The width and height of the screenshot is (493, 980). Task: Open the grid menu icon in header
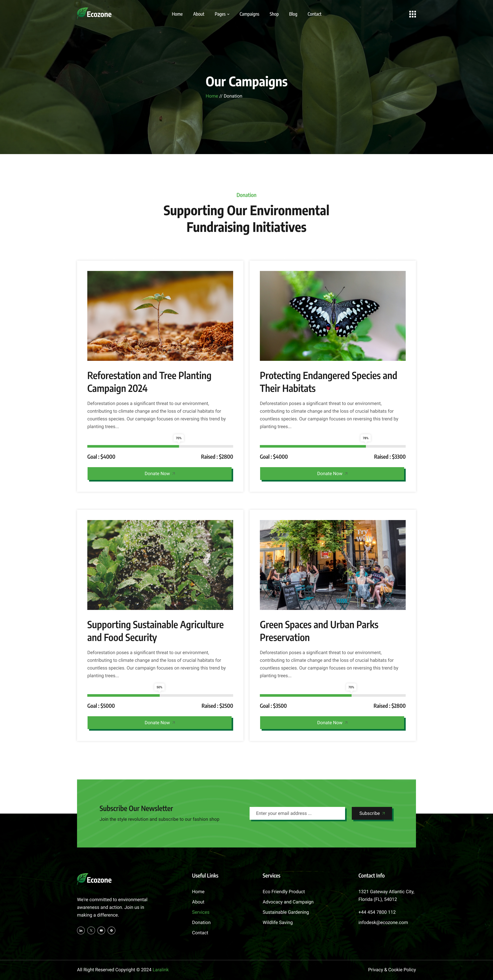pos(412,14)
